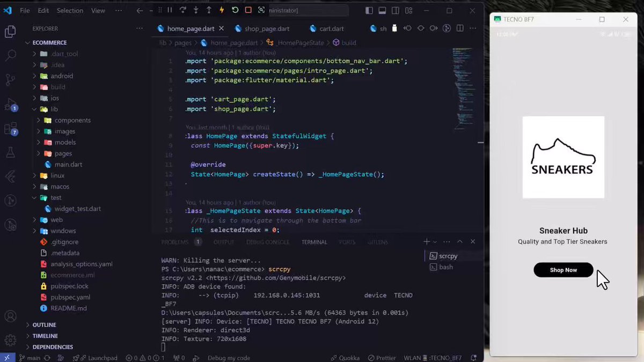The width and height of the screenshot is (644, 362).
Task: Open the Selection menu
Action: click(70, 11)
